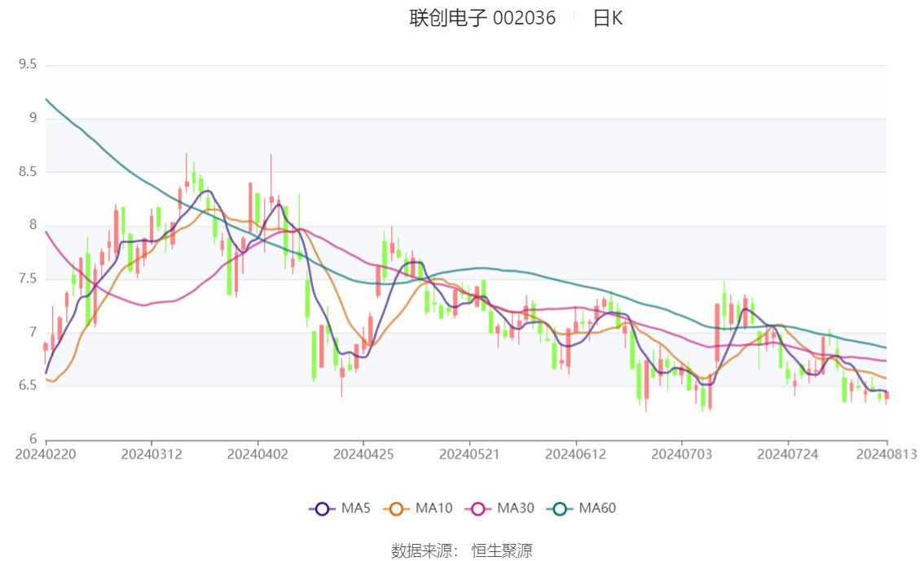Click the 20240312 date axis label
Image resolution: width=924 pixels, height=561 pixels.
pyautogui.click(x=152, y=454)
